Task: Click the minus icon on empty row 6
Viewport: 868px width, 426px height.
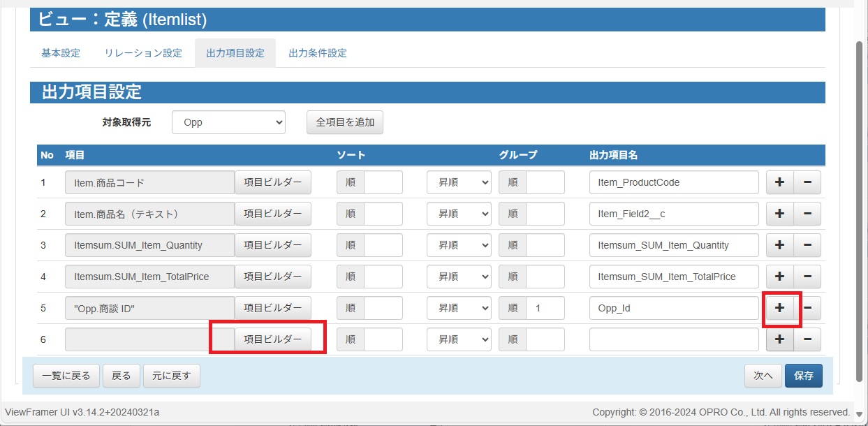Action: pos(807,339)
